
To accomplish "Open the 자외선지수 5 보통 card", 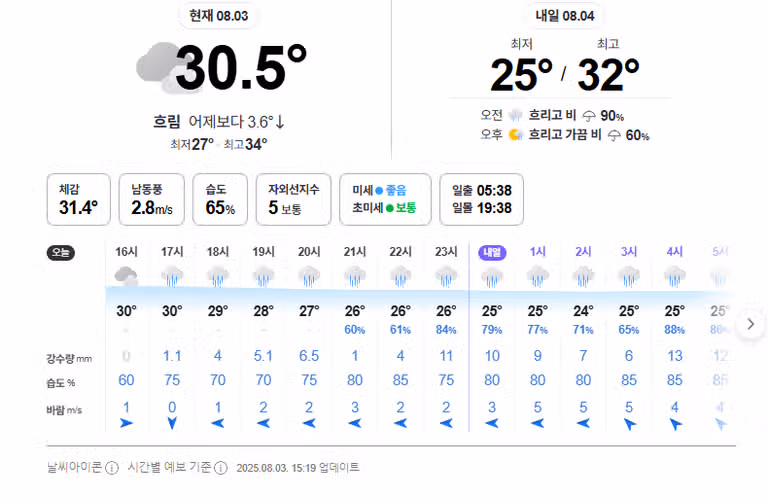I will point(293,199).
